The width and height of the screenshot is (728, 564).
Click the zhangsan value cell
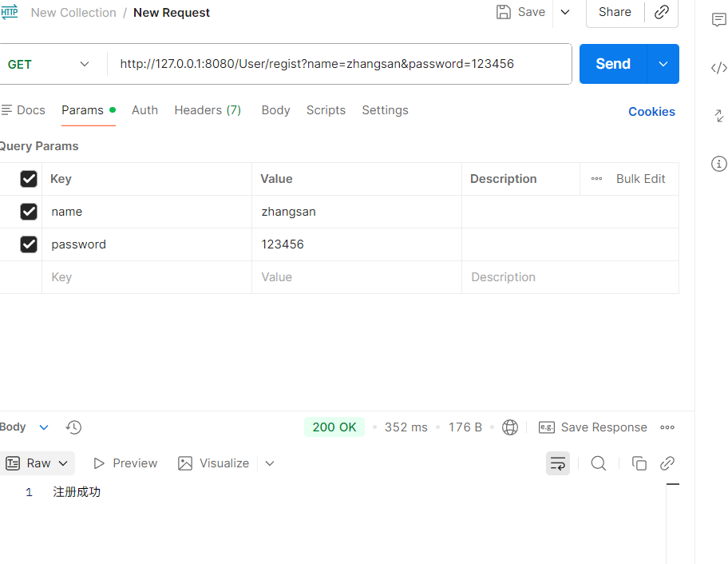357,212
